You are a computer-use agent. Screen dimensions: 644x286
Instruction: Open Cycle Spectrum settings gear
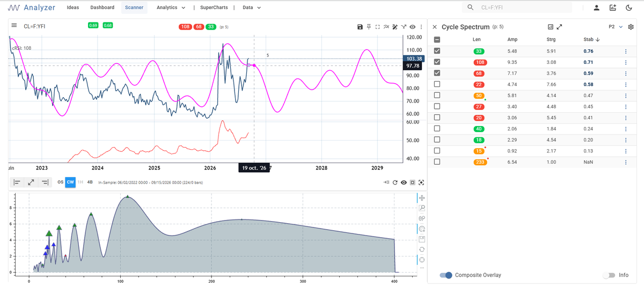631,27
